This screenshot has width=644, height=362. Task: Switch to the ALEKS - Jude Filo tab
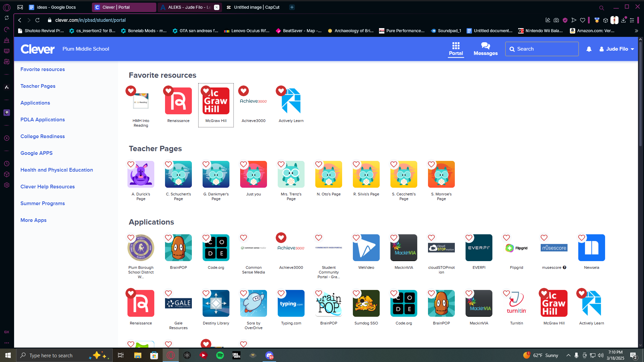[x=190, y=7]
